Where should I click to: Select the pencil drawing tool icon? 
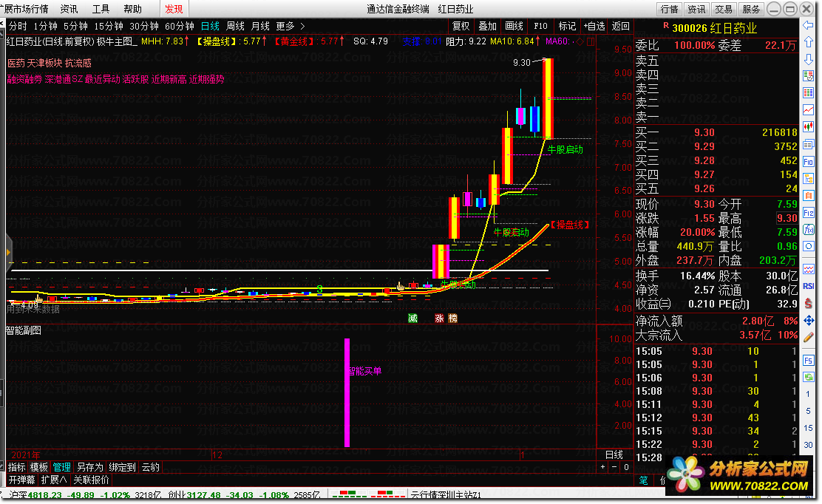(x=808, y=337)
